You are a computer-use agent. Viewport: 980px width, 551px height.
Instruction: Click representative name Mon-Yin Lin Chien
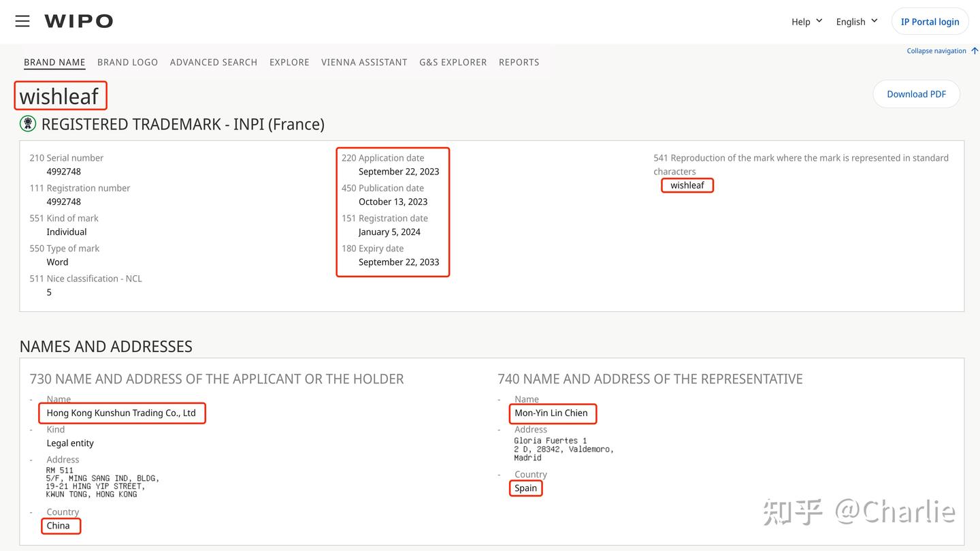coord(551,413)
